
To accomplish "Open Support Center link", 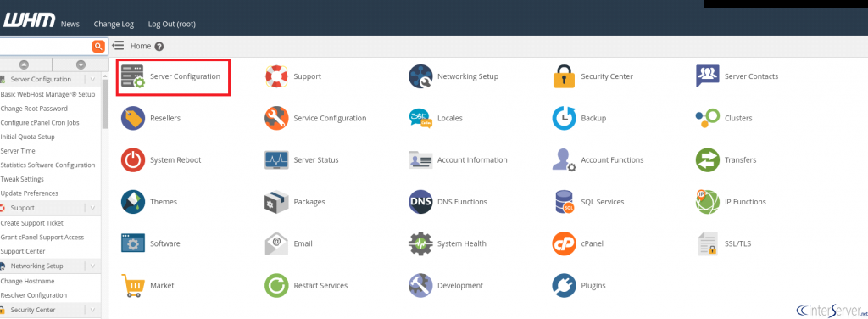I will click(x=23, y=251).
